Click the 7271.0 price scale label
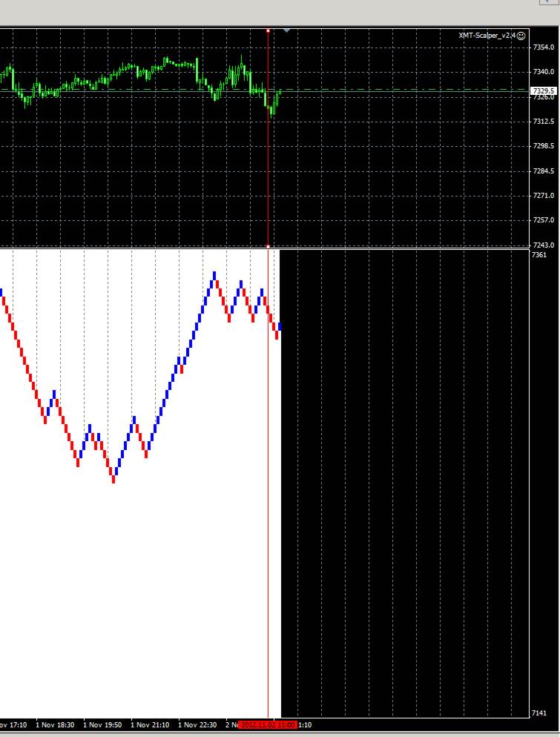Screen dimensions: 560x737 click(544, 196)
